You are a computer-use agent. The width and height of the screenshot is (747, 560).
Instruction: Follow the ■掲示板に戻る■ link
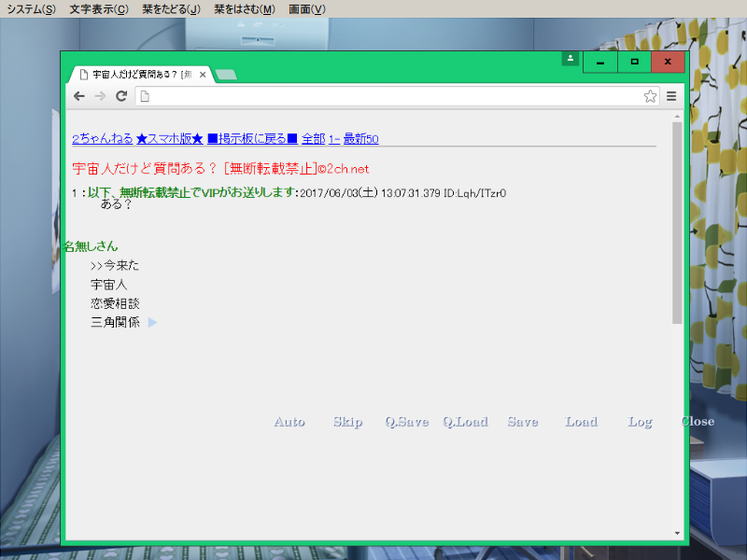(x=252, y=138)
